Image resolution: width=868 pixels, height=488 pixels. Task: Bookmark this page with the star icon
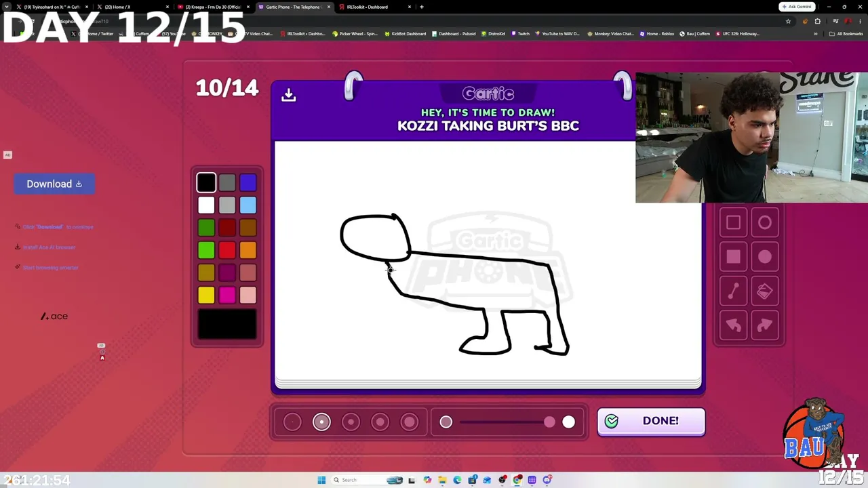(x=788, y=21)
